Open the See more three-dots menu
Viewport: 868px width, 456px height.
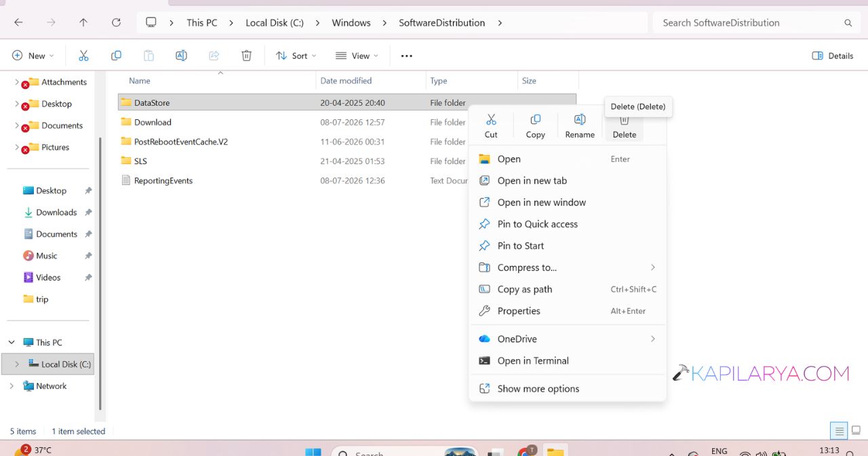[x=407, y=56]
